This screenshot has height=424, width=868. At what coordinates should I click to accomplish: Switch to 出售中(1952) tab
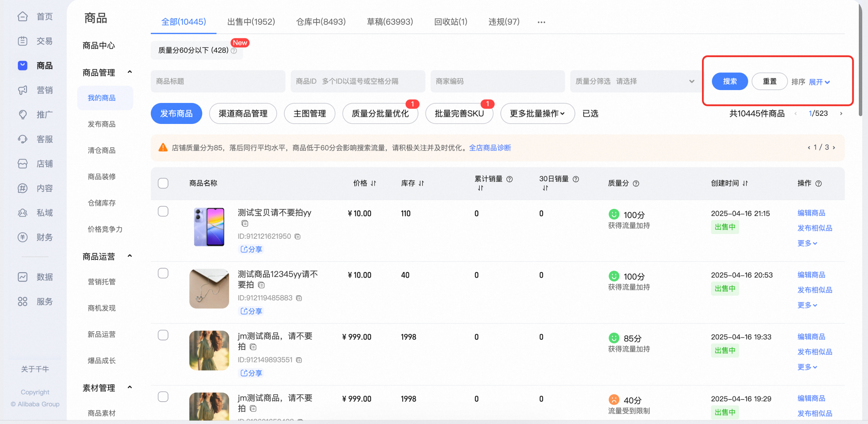pyautogui.click(x=251, y=22)
